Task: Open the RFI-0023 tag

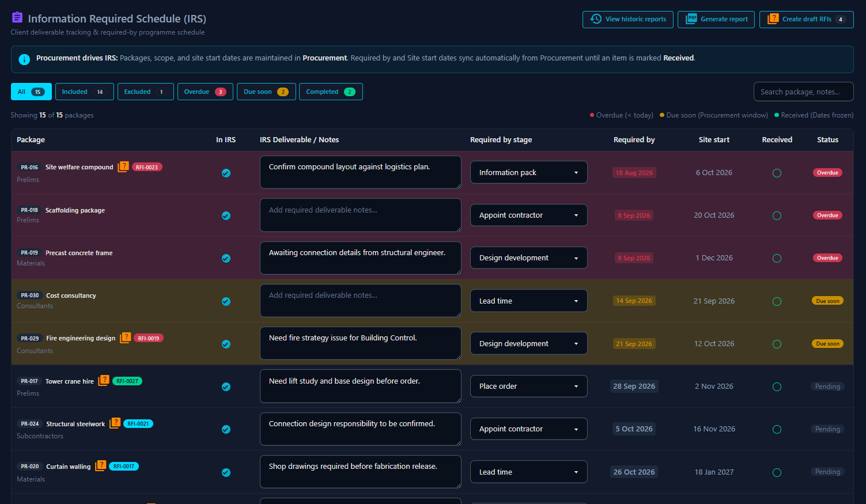Action: point(147,167)
